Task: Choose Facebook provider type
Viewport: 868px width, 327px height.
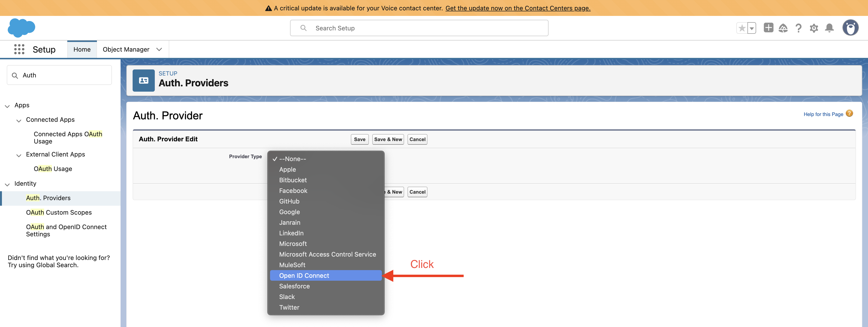Action: coord(326,191)
